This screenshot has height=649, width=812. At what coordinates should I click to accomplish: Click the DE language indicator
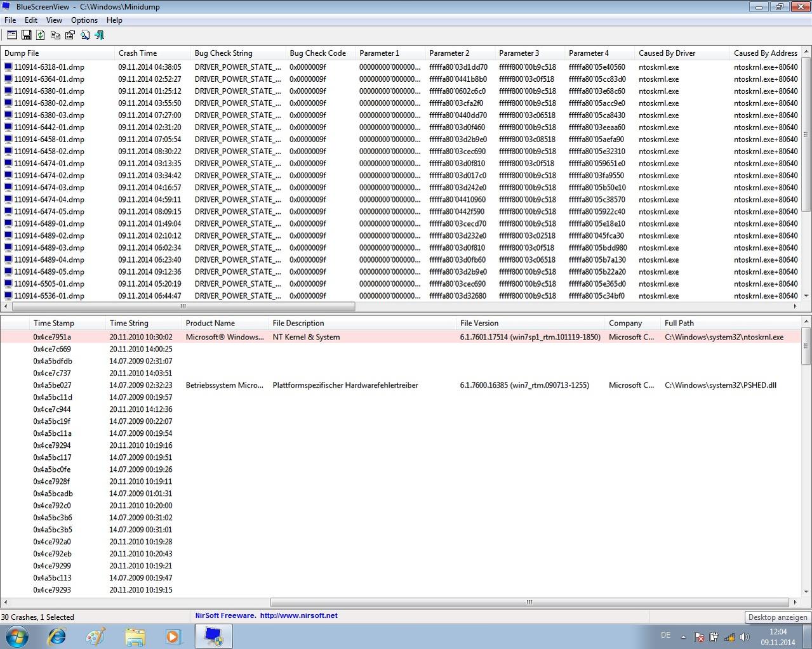(665, 634)
